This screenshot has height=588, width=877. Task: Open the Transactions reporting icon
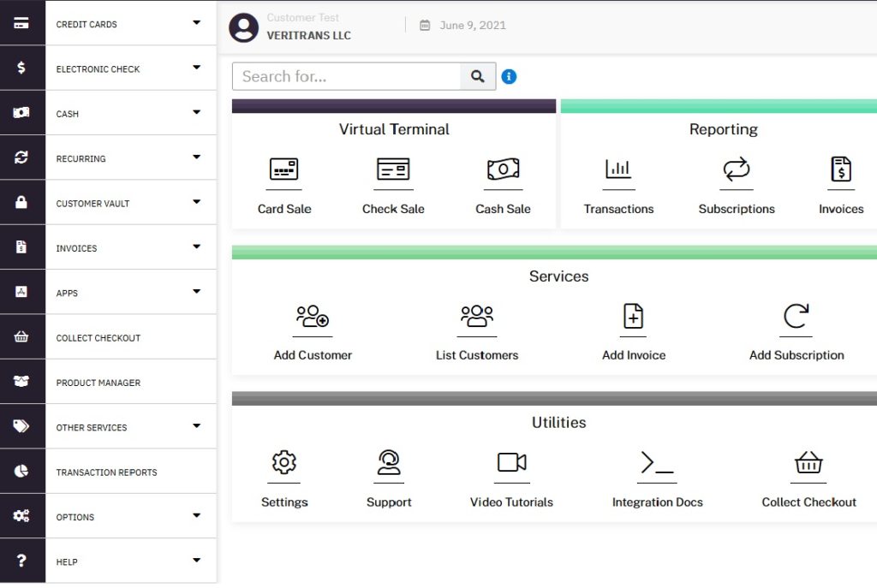pyautogui.click(x=618, y=169)
